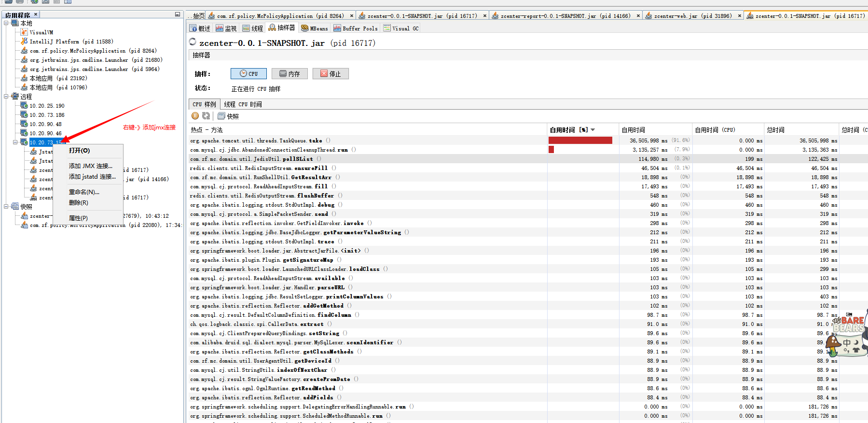Switch to the 线程 CPU 时间 subtab
Screen dimensions: 868x423
[243, 104]
